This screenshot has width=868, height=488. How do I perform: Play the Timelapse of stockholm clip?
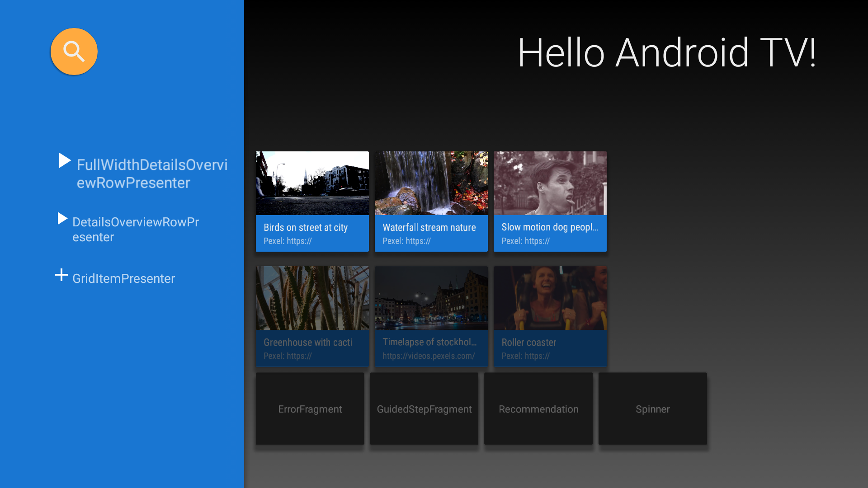pos(431,316)
